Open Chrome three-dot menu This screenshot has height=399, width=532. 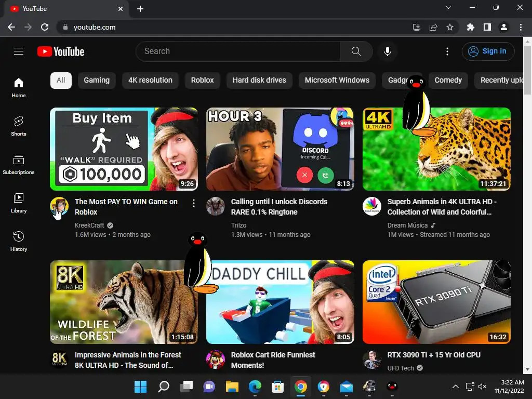point(521,27)
